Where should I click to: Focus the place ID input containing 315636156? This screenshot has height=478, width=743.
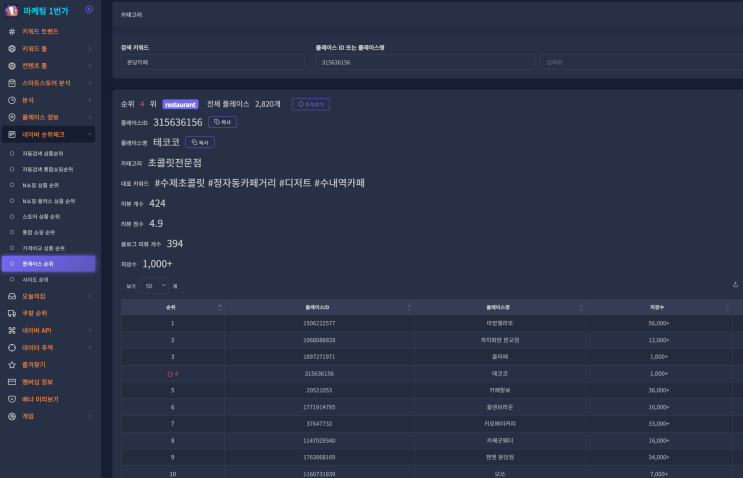(425, 62)
